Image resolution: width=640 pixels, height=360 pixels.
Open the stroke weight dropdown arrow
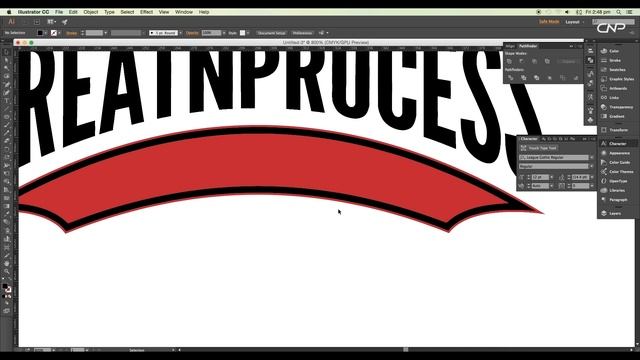[x=106, y=33]
